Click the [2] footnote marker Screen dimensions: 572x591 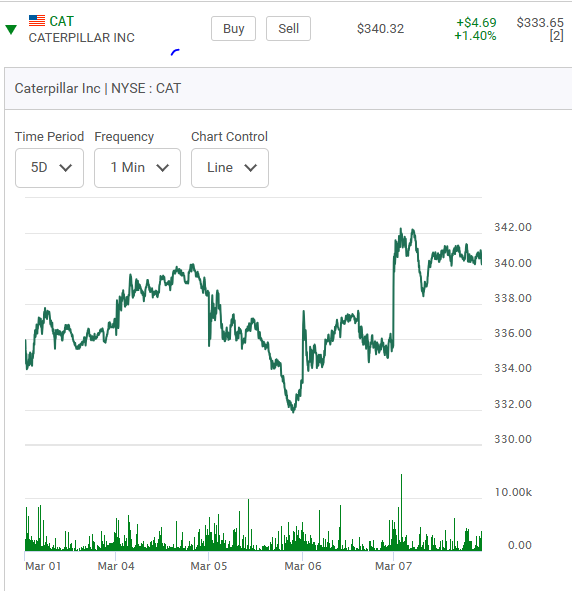[557, 36]
